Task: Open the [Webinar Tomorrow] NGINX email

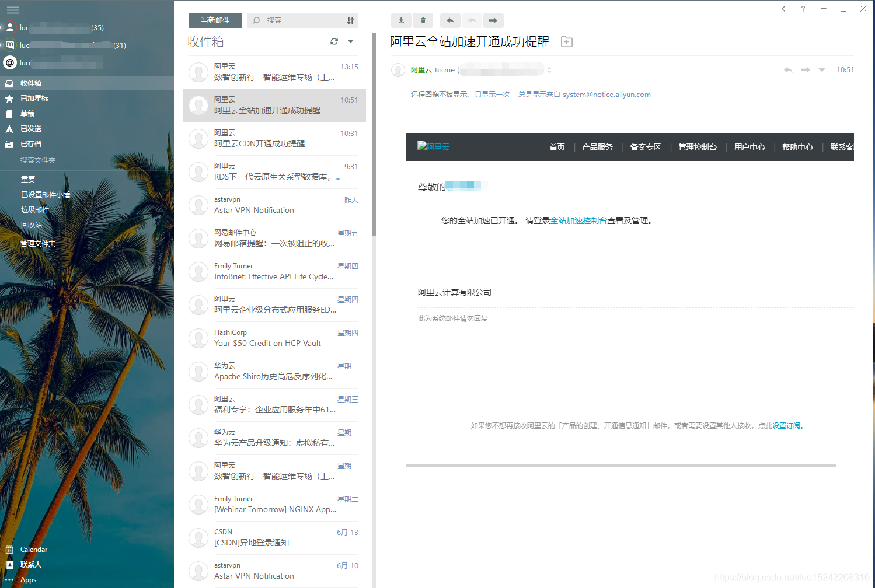Action: [x=274, y=504]
